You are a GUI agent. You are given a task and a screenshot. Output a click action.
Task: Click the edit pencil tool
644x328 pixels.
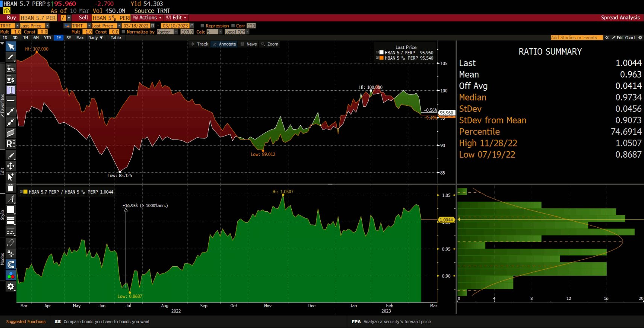[x=11, y=155]
